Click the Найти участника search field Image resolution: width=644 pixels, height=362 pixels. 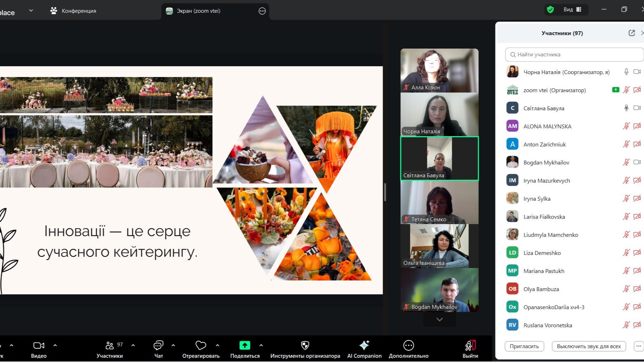pyautogui.click(x=574, y=55)
